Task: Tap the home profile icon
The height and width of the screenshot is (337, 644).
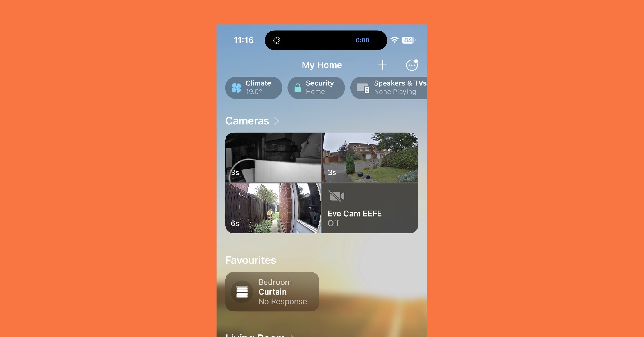Action: point(411,65)
